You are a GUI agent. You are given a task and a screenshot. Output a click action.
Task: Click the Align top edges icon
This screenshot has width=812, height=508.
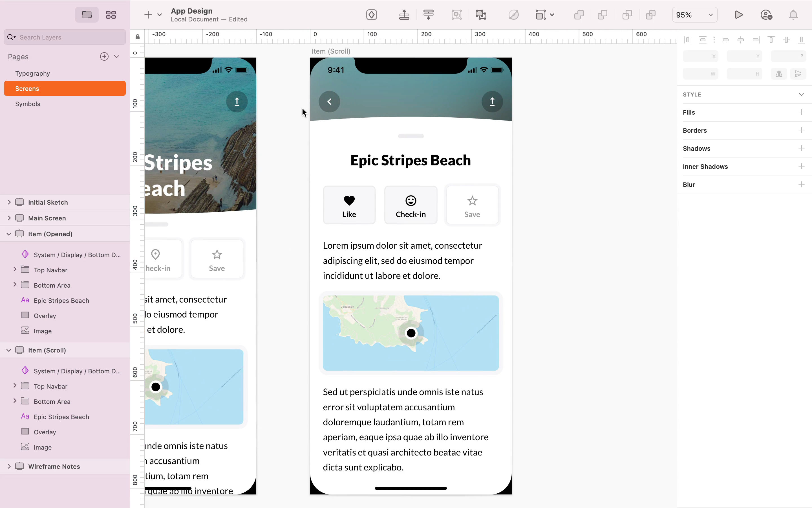(x=771, y=40)
